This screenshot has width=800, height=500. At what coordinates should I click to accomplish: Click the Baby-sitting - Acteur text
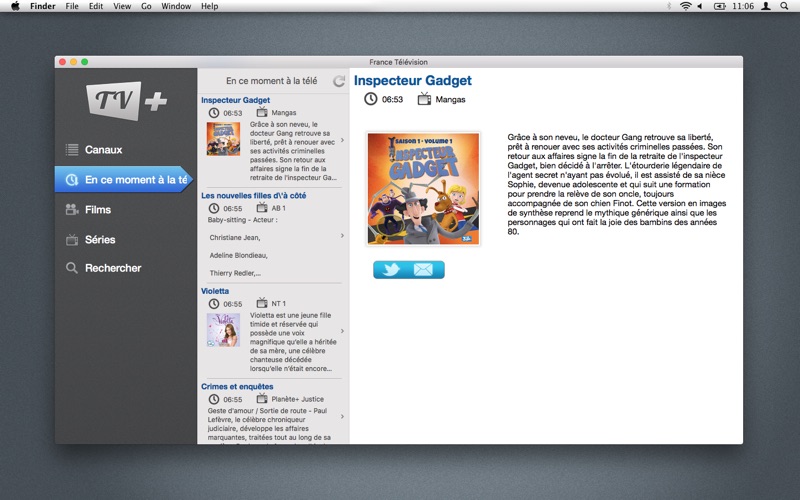pos(242,220)
